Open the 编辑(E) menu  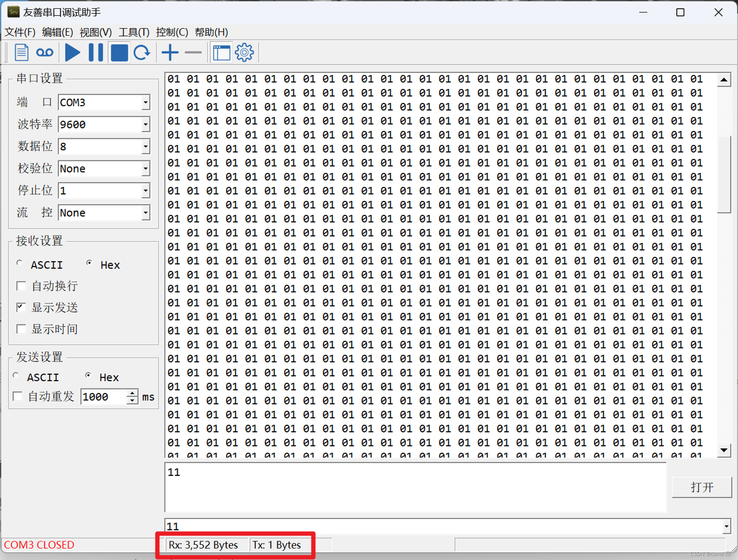57,32
